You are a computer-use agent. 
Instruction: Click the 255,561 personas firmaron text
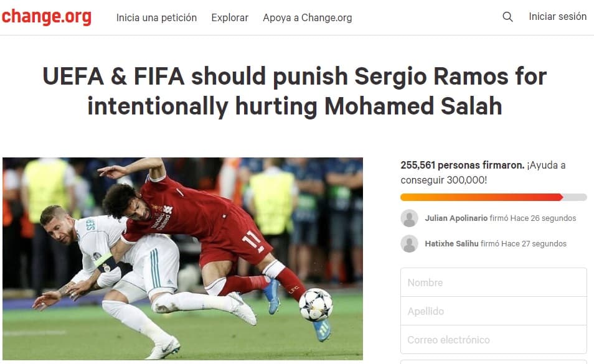[463, 166]
